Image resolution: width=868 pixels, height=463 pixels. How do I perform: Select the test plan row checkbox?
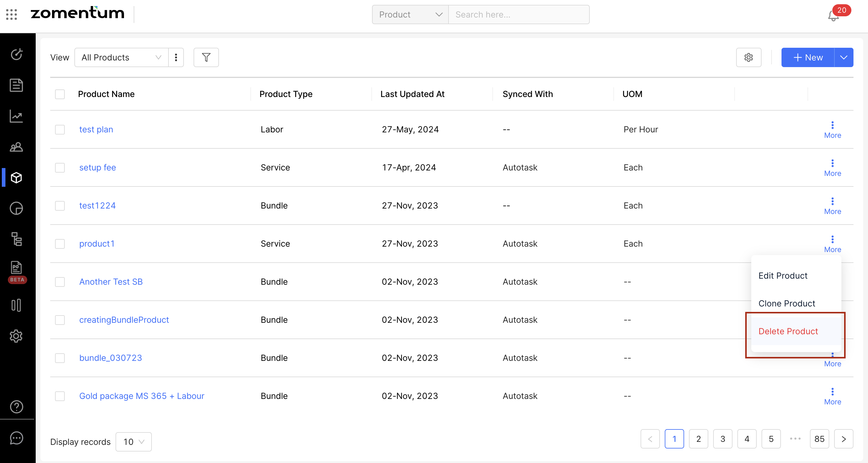pos(60,130)
